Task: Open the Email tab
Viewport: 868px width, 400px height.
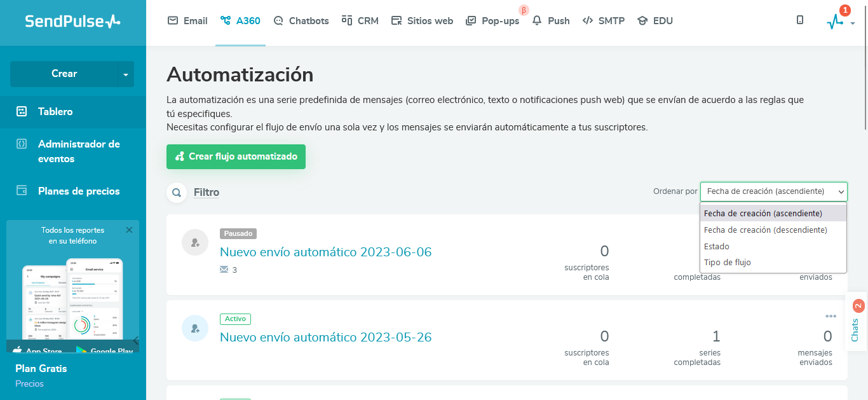Action: (187, 20)
